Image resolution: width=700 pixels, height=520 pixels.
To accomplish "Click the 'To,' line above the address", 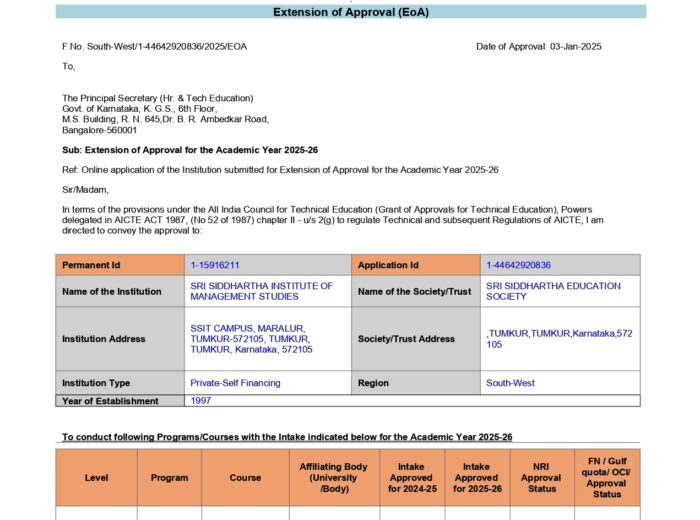I will (68, 67).
